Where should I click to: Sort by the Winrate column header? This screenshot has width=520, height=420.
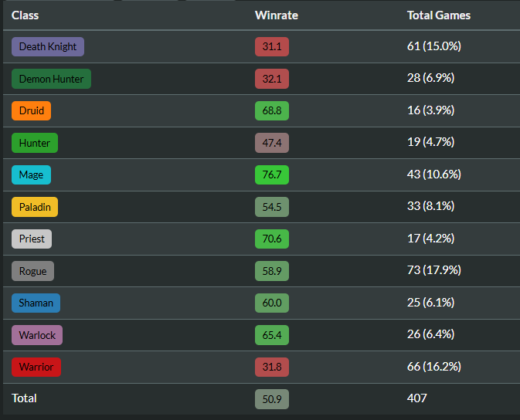click(x=277, y=15)
